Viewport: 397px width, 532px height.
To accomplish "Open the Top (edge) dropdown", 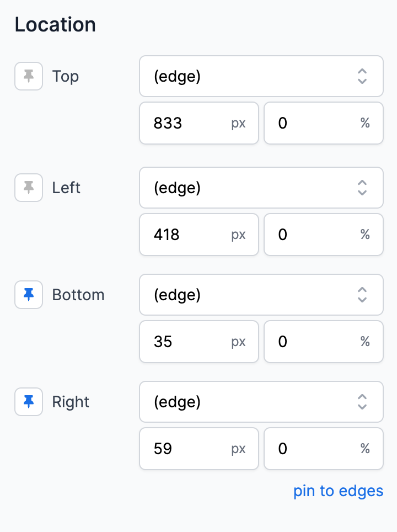I will [261, 76].
